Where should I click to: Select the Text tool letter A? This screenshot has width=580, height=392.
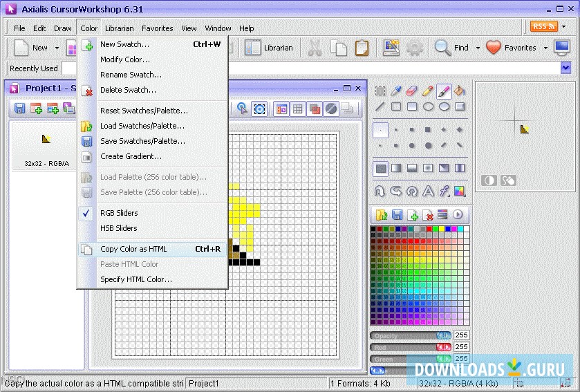[x=428, y=192]
